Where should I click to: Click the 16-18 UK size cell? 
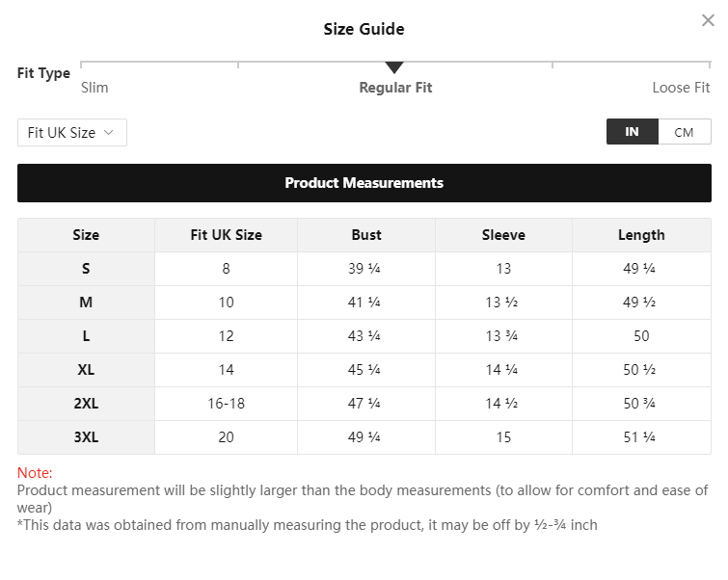tap(226, 404)
